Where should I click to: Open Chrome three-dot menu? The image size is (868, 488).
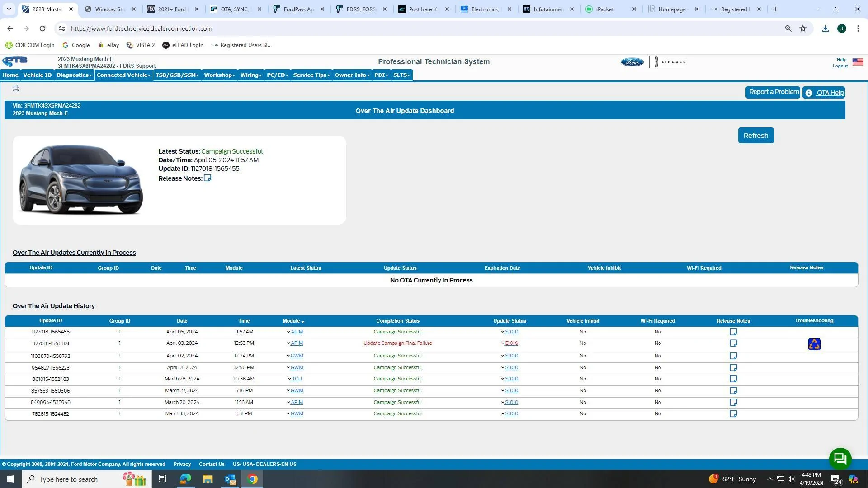pyautogui.click(x=858, y=28)
